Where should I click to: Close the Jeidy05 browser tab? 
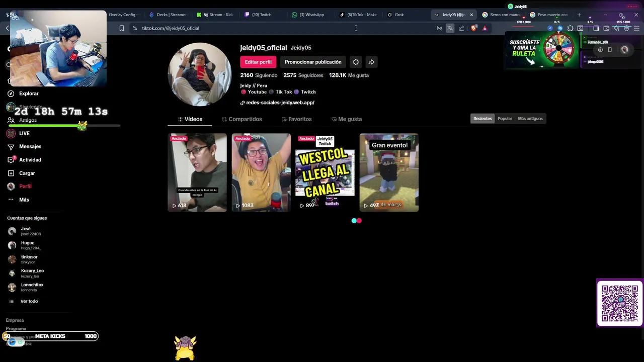[x=471, y=15]
